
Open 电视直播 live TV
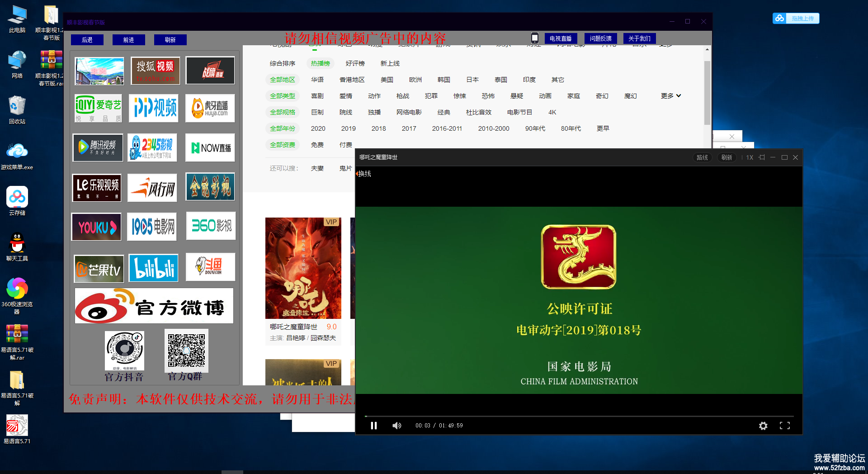tap(561, 38)
